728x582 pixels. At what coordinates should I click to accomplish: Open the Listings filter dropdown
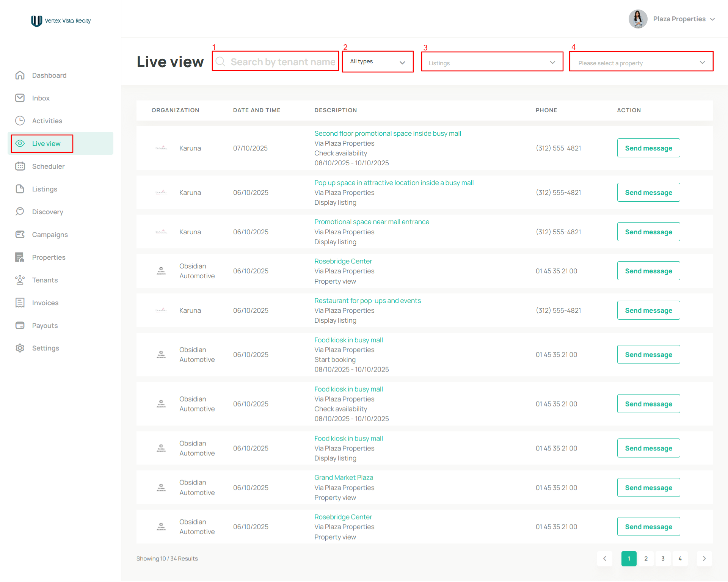[x=492, y=63]
